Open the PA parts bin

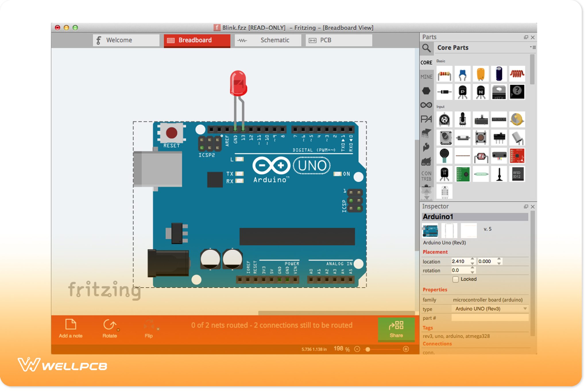426,119
